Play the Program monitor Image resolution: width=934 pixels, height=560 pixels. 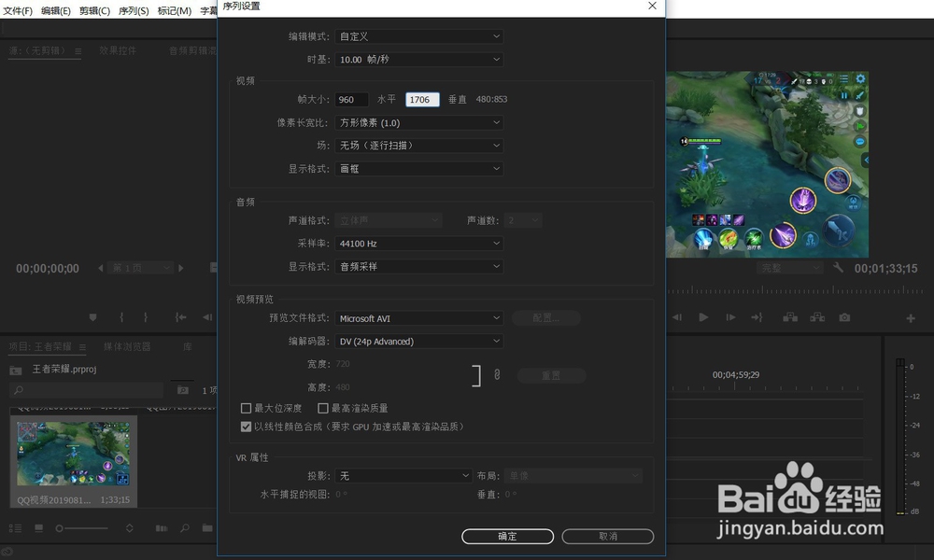703,317
